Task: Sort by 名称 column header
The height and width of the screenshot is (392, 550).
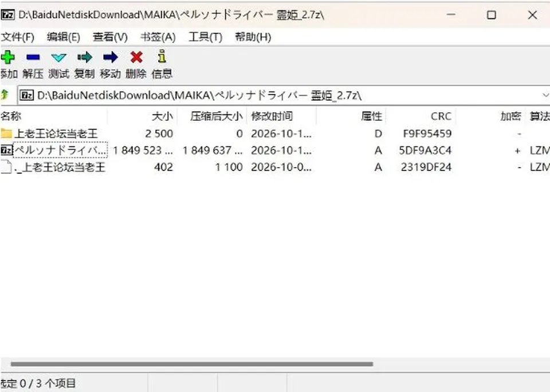Action: tap(54, 116)
